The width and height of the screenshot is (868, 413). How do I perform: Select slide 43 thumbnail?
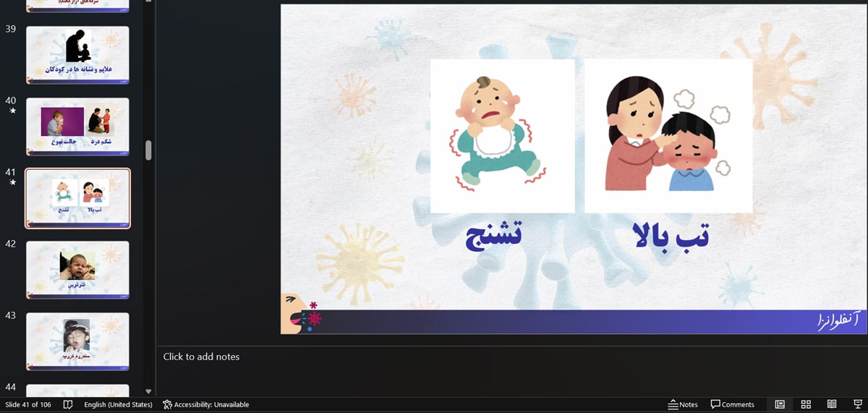(77, 341)
